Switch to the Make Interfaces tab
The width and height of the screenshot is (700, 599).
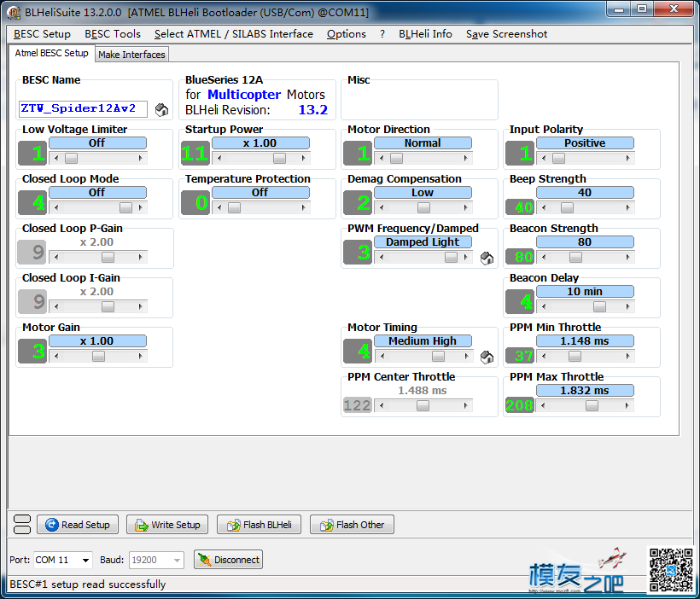[131, 55]
